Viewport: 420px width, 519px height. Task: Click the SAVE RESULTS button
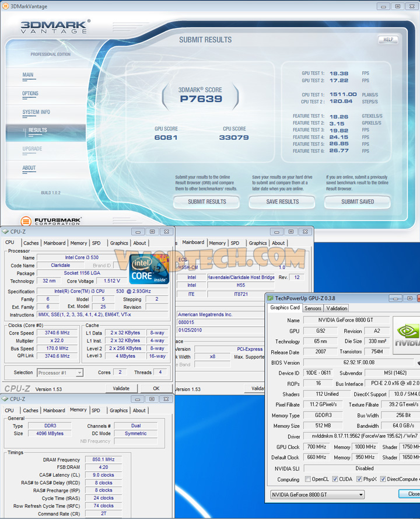[x=282, y=201]
